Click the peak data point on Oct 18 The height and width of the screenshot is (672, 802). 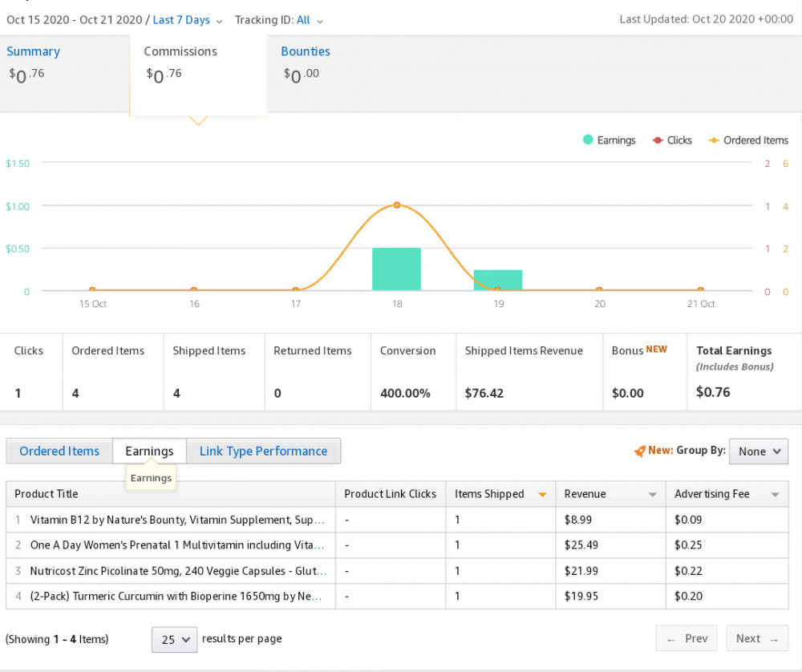coord(397,205)
